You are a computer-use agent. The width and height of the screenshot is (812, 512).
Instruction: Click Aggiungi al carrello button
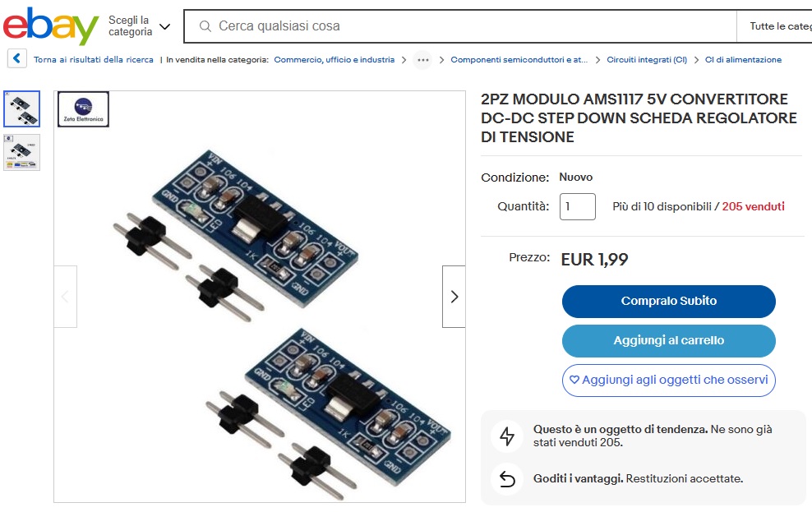coord(668,340)
